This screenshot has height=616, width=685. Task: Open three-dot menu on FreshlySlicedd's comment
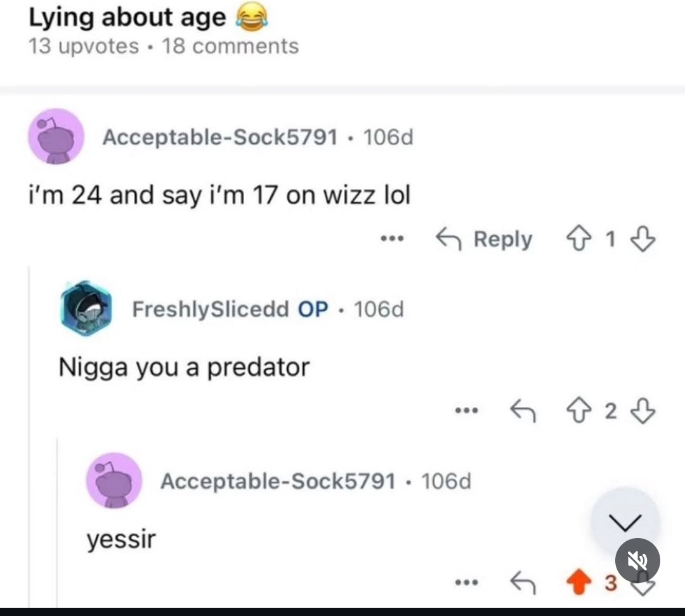click(x=467, y=411)
